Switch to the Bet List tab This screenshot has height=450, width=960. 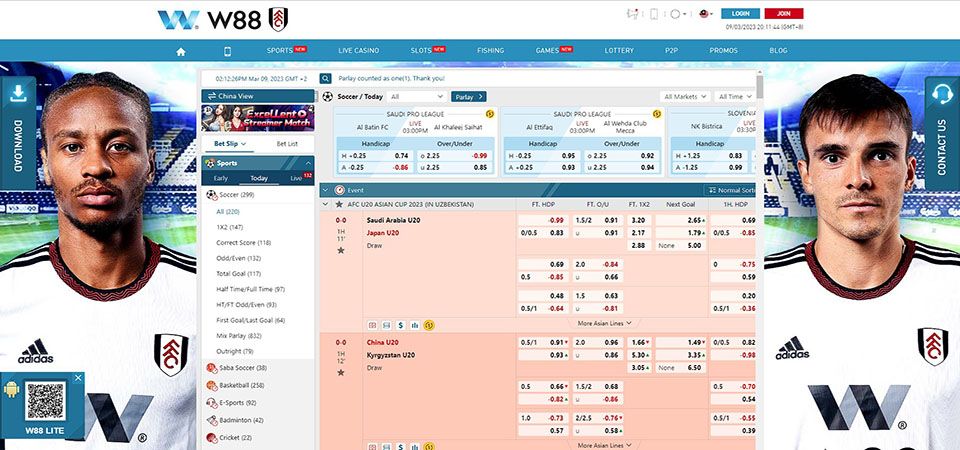[x=287, y=144]
